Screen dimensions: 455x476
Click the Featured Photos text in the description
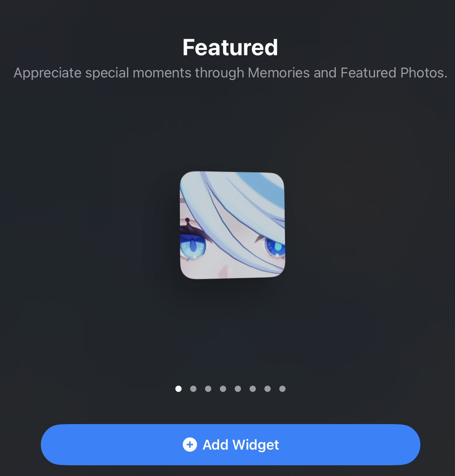point(394,73)
